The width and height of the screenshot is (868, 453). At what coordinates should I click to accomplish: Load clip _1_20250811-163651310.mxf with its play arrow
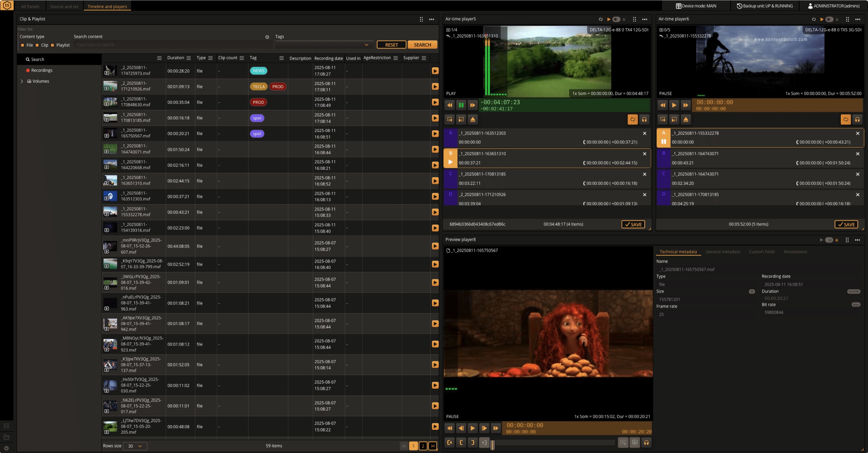435,181
